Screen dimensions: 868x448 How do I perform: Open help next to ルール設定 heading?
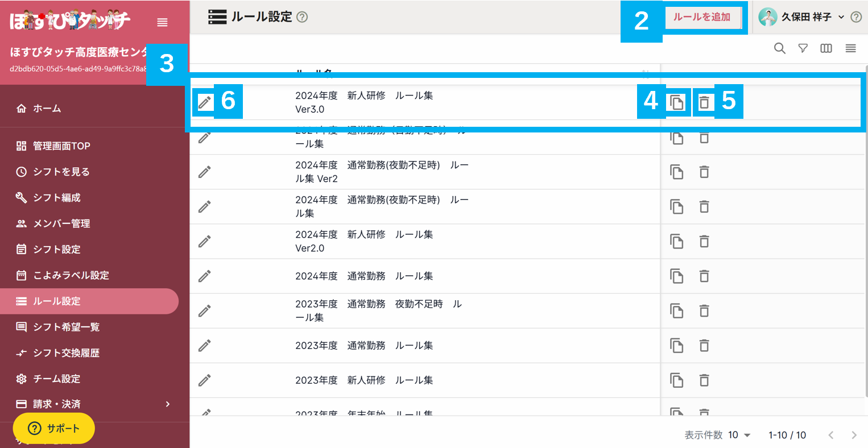[302, 17]
